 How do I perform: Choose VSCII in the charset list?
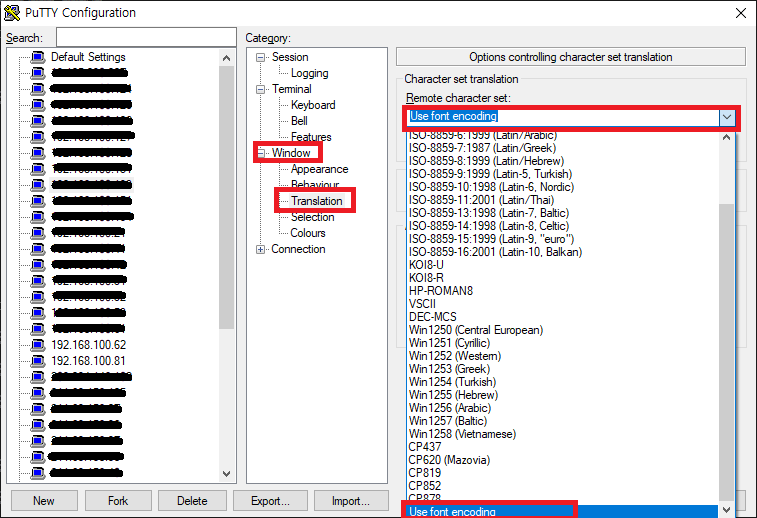(x=422, y=304)
